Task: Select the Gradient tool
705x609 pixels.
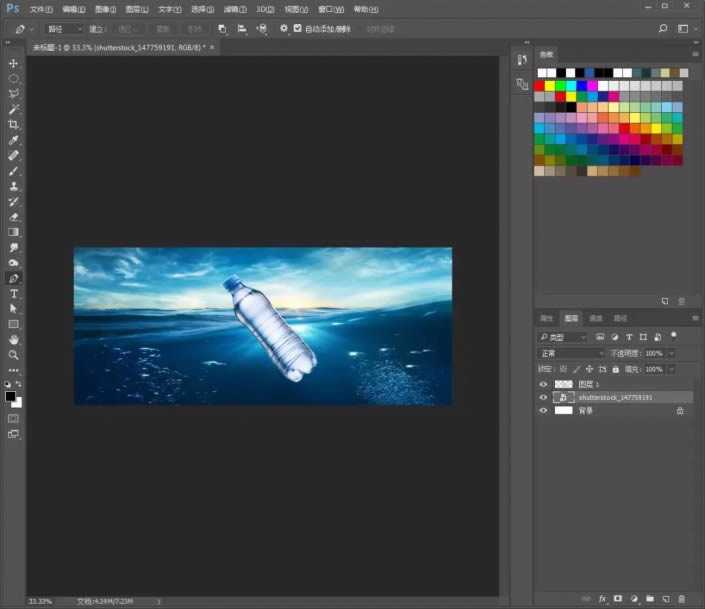Action: pyautogui.click(x=14, y=232)
